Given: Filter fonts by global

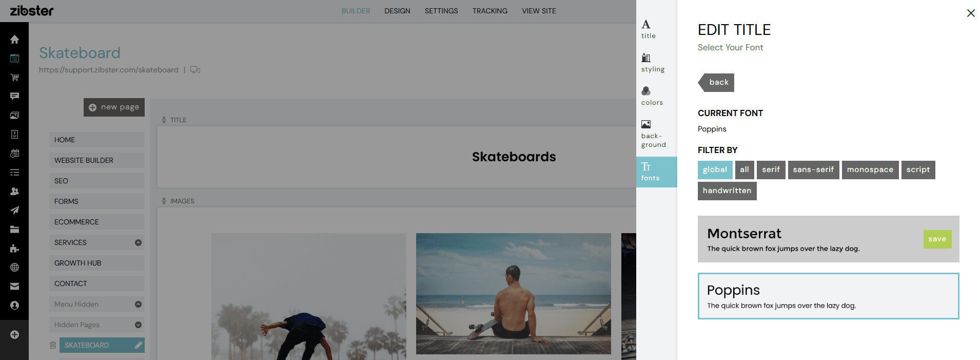Looking at the screenshot, I should (715, 170).
